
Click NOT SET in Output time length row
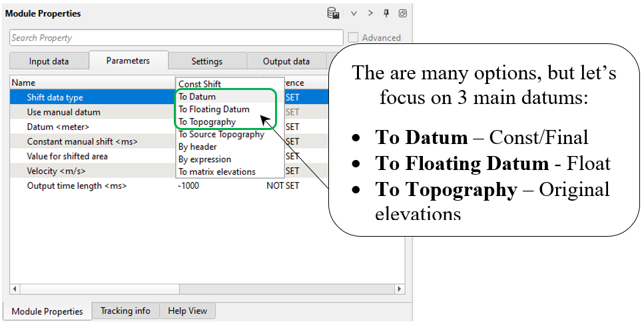pyautogui.click(x=283, y=185)
